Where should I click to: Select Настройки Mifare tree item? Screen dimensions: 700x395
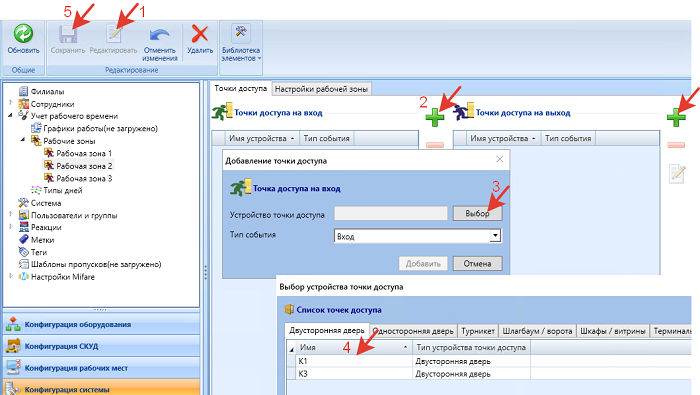(62, 277)
